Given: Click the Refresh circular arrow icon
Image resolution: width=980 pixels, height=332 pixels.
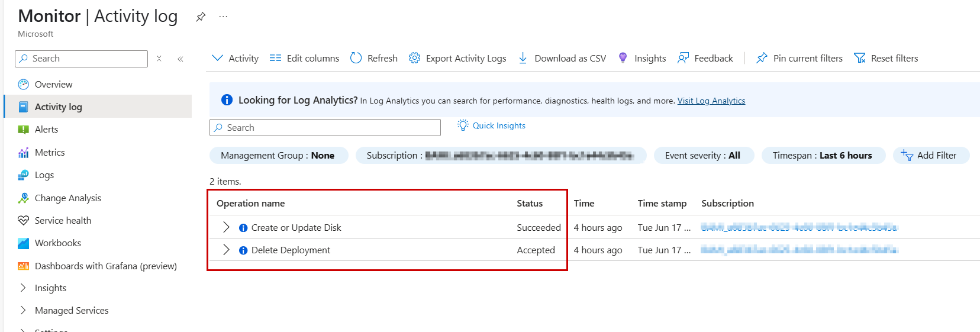Looking at the screenshot, I should click(356, 58).
